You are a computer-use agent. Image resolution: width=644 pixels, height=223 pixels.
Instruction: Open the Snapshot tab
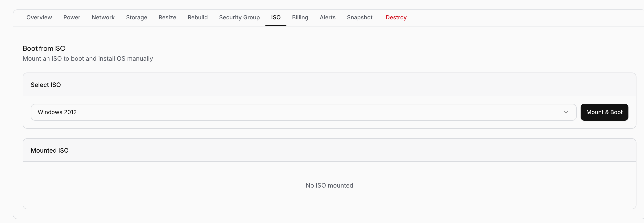tap(359, 17)
